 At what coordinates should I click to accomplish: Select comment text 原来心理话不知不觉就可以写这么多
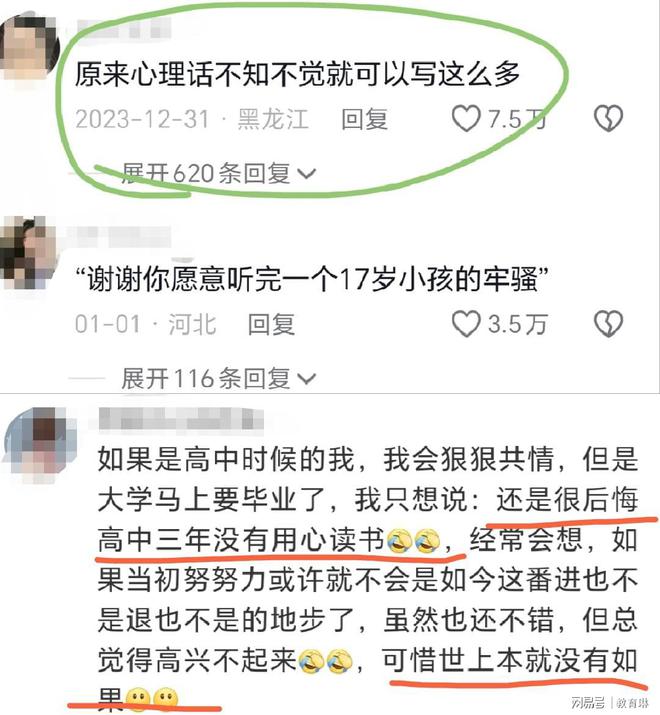(x=297, y=73)
